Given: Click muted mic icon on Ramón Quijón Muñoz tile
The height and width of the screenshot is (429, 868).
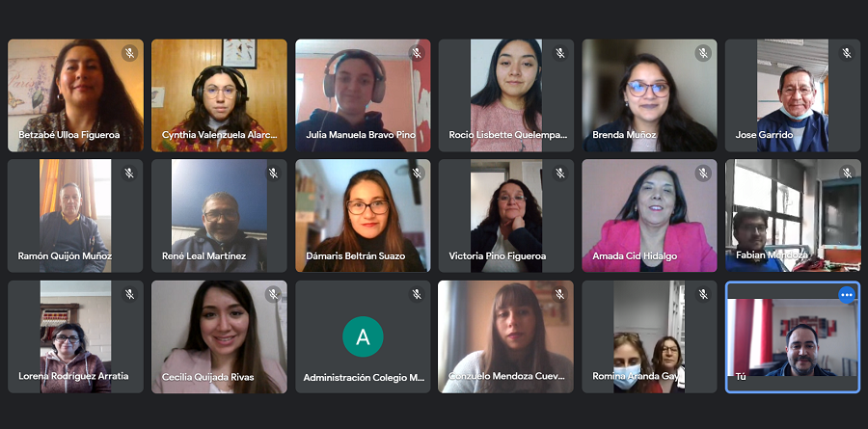Looking at the screenshot, I should pyautogui.click(x=129, y=174).
